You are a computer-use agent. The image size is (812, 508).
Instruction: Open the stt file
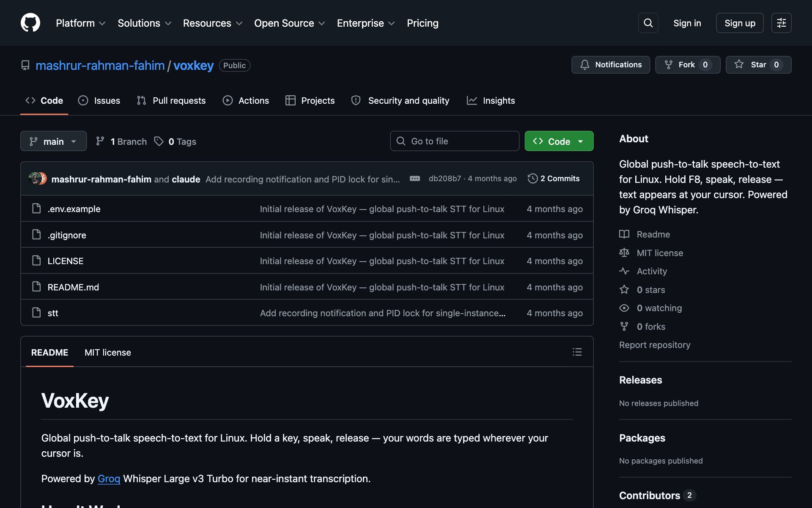53,313
